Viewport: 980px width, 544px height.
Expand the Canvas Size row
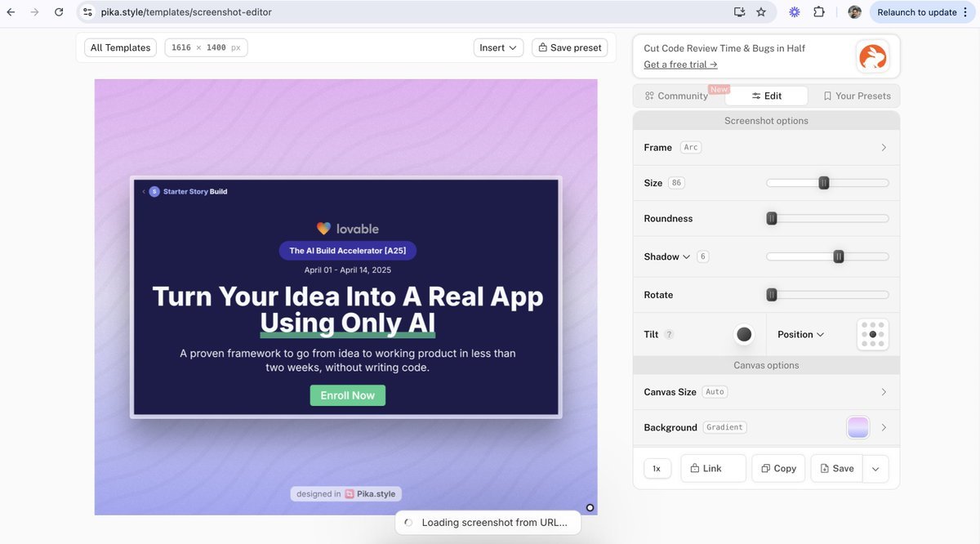(x=766, y=392)
